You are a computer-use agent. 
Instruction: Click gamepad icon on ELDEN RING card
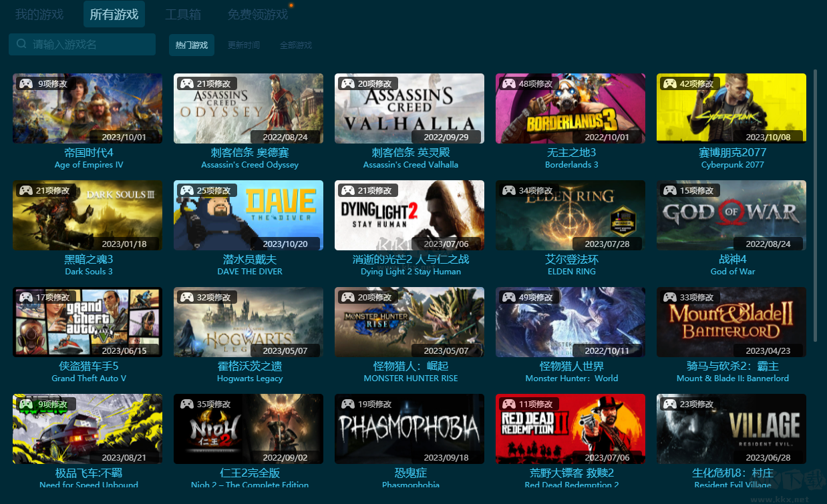508,190
